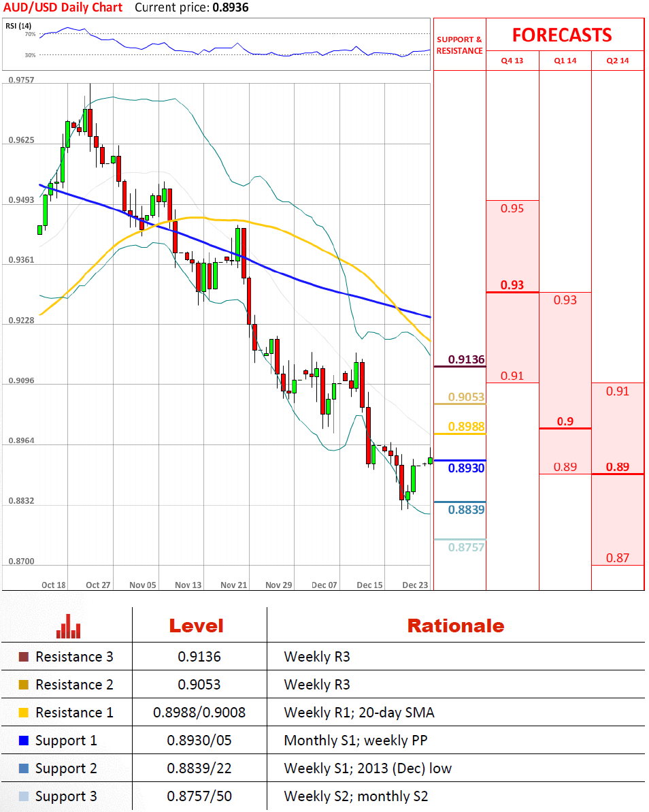The height and width of the screenshot is (812, 649).
Task: Click the 0.8757 support level marker
Action: point(465,547)
